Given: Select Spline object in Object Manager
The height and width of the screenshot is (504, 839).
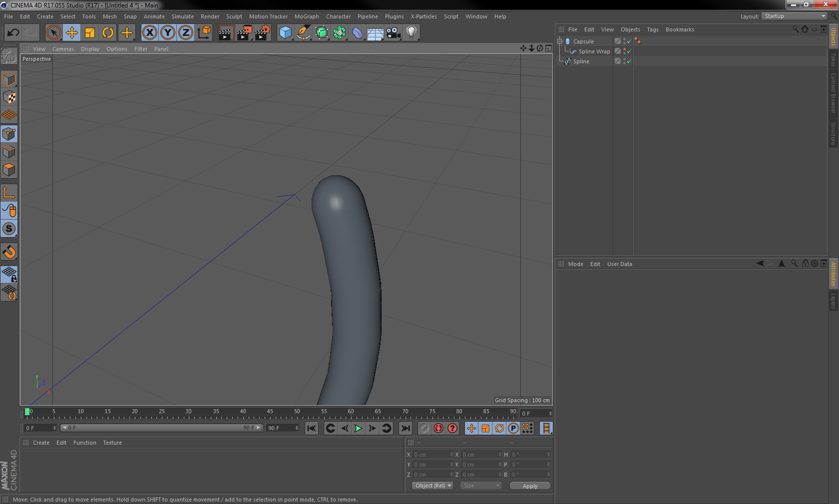Looking at the screenshot, I should 581,61.
